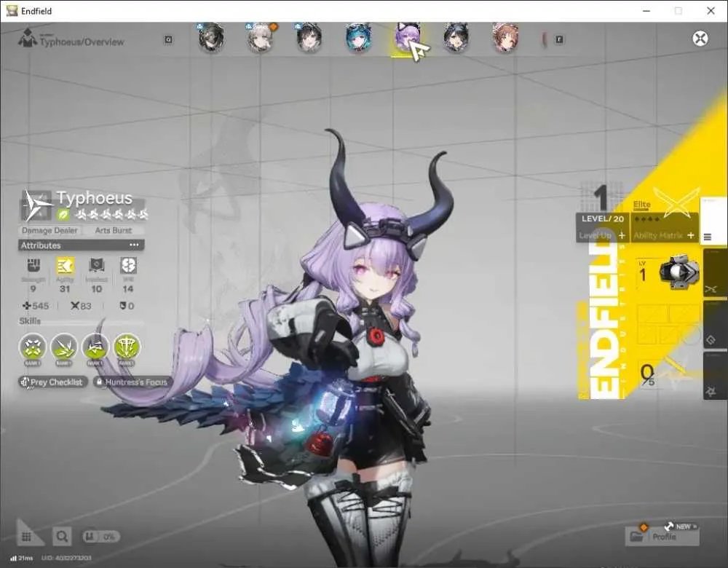Select the third black-haired character portrait
This screenshot has height=568, width=728.
click(309, 38)
